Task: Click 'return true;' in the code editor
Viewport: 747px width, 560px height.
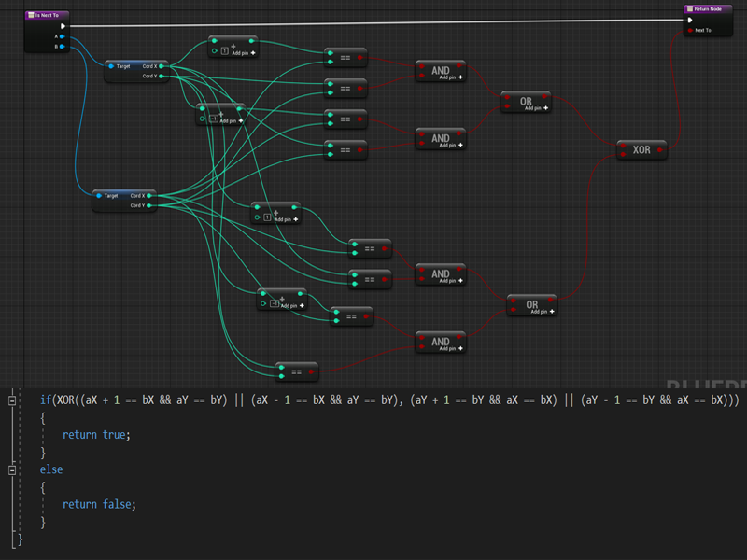Action: point(97,435)
